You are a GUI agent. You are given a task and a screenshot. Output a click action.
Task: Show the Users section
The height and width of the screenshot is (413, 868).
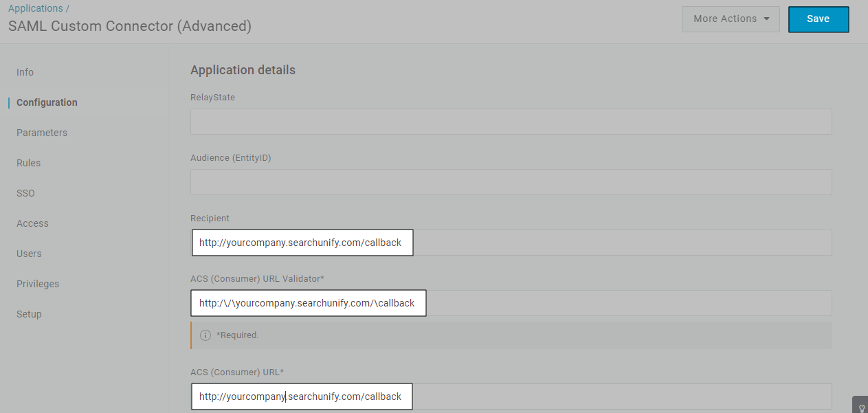point(29,254)
